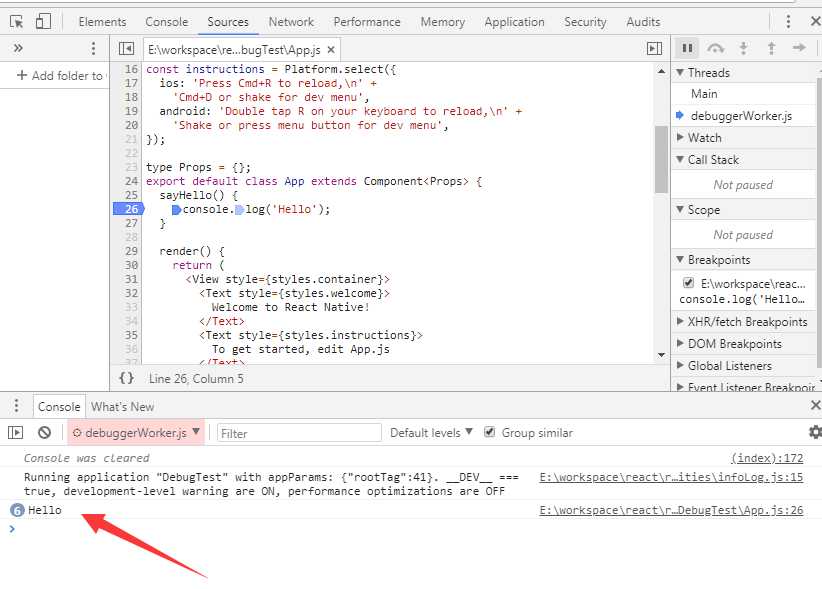Click the 'Console was cleared' message
The width and height of the screenshot is (822, 589).
click(86, 458)
